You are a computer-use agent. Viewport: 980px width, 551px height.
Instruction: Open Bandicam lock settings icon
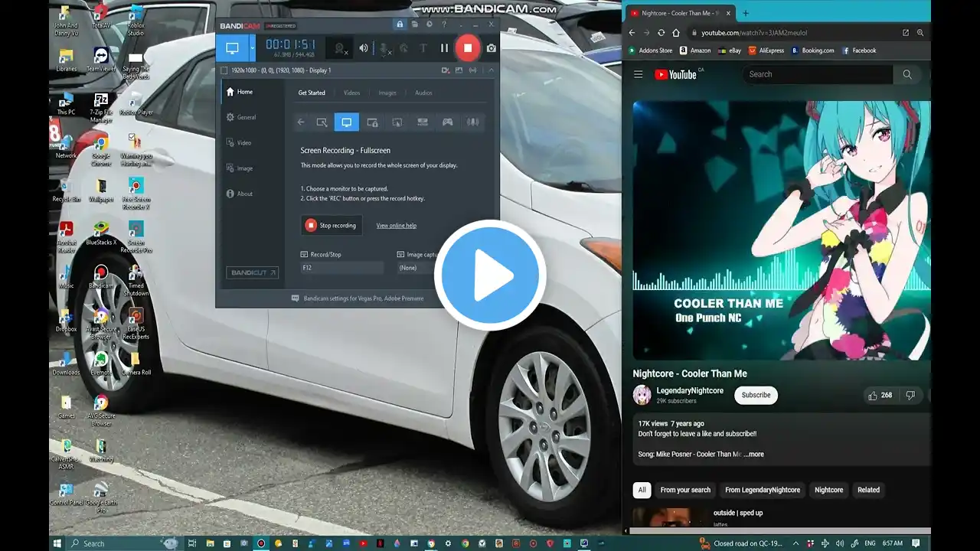(x=400, y=24)
